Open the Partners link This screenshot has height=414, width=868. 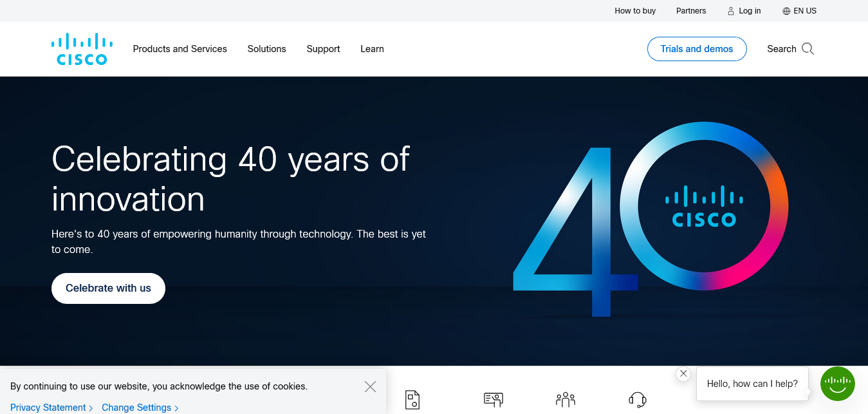(x=691, y=11)
